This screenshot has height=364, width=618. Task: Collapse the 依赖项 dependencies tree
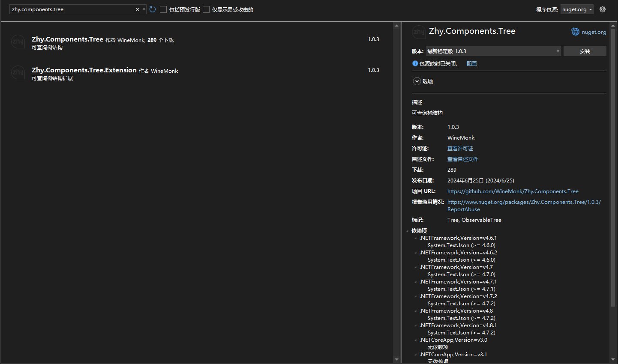click(408, 231)
